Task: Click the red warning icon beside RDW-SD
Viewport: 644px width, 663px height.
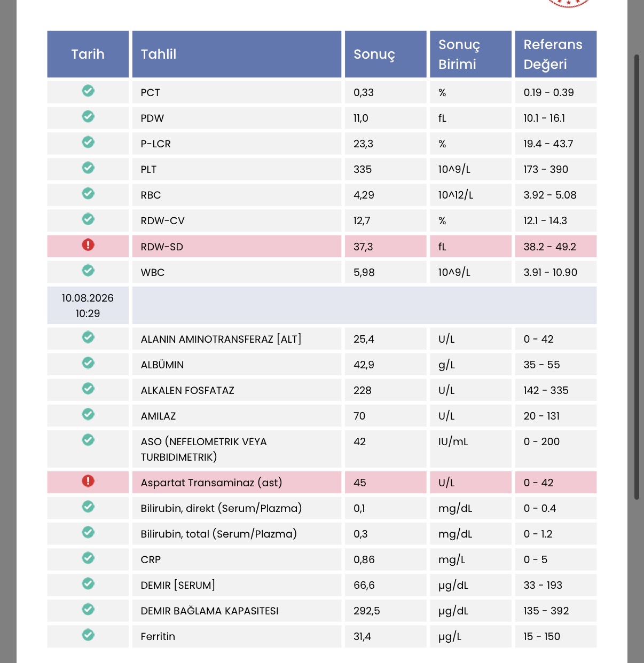Action: (88, 245)
